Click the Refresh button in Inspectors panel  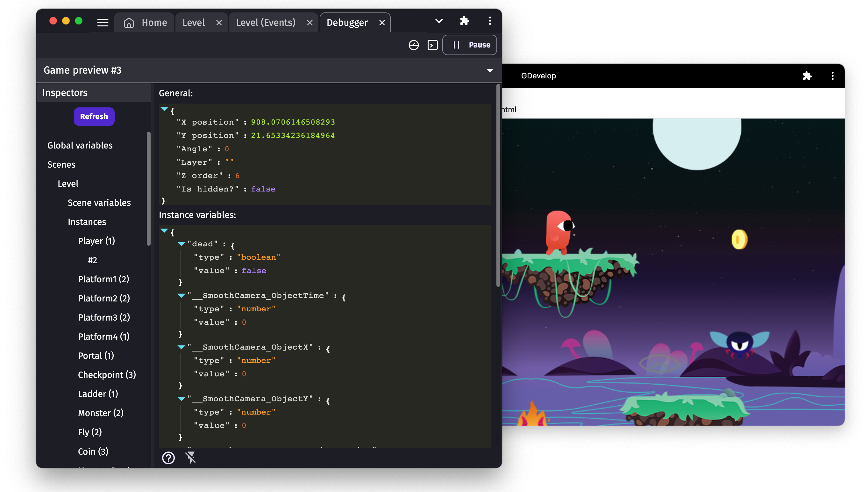pyautogui.click(x=94, y=116)
